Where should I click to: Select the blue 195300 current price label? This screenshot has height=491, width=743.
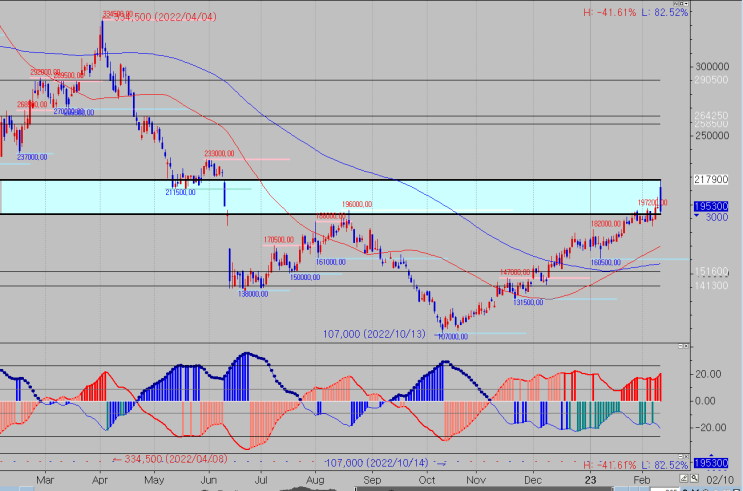click(x=711, y=206)
